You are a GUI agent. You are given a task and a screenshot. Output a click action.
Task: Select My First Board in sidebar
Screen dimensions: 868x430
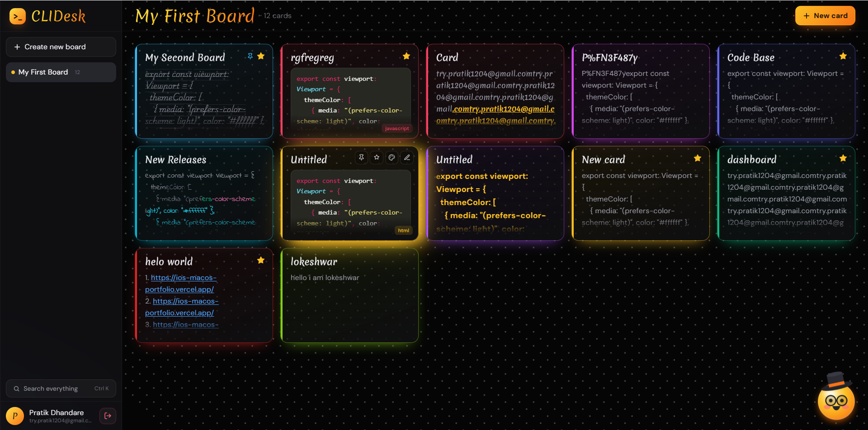61,72
